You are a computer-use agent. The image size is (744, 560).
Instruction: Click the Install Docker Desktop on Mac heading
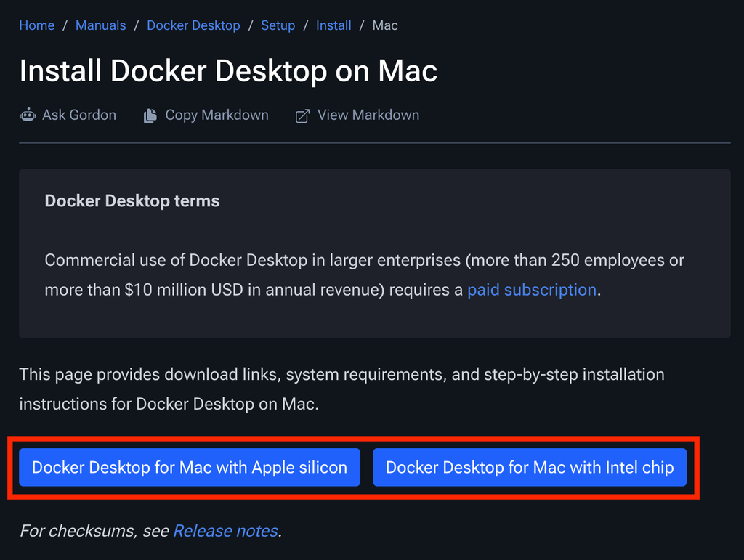pyautogui.click(x=228, y=71)
